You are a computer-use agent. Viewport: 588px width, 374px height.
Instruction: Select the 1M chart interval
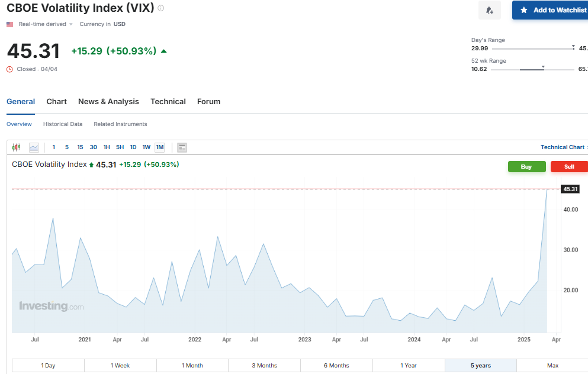pyautogui.click(x=160, y=147)
